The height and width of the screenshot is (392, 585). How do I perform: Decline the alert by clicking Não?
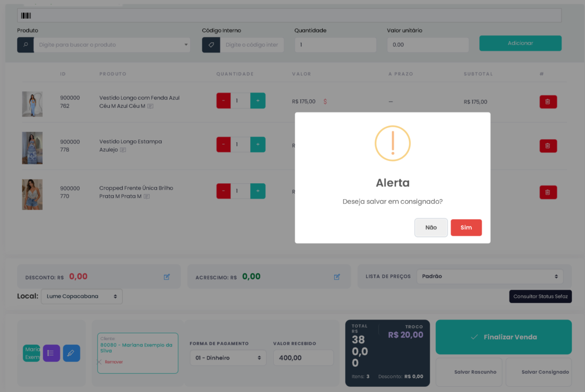pos(431,228)
